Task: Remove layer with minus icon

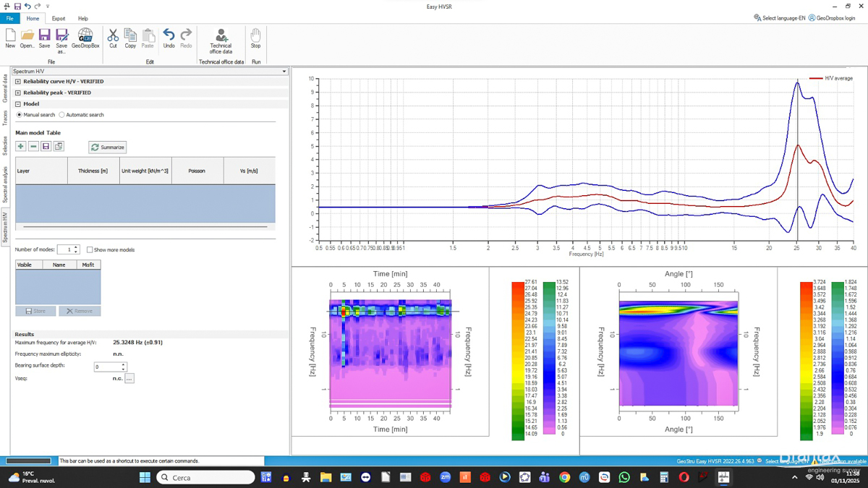Action: [33, 147]
